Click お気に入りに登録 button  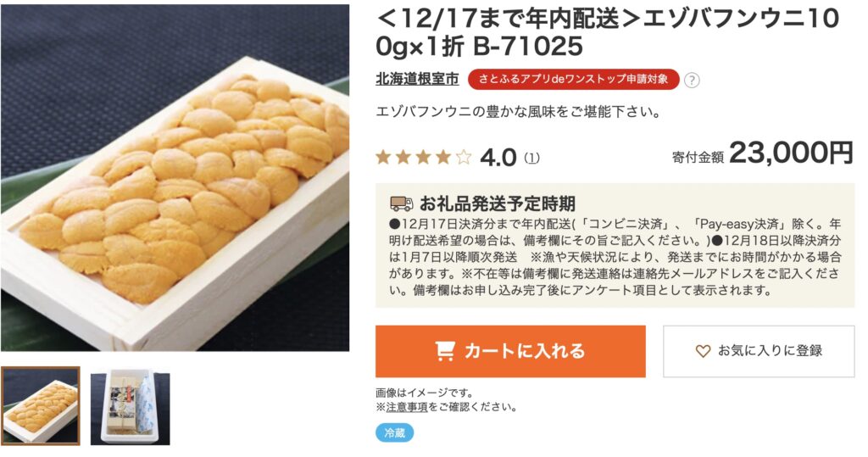pyautogui.click(x=759, y=351)
